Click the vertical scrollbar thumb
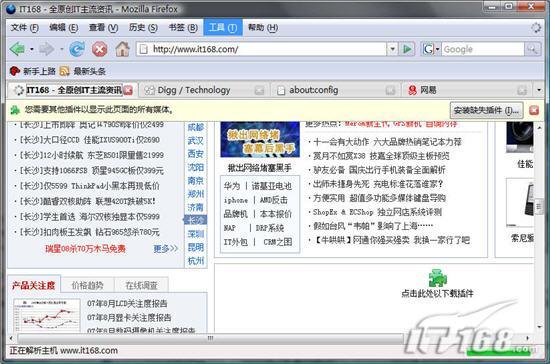Screen dimensions: 550x364 pyautogui.click(x=539, y=207)
